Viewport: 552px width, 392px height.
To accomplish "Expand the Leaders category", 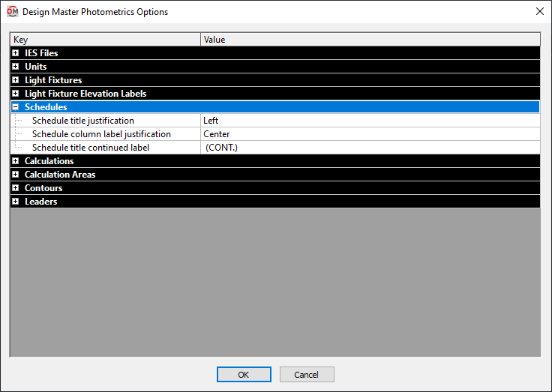I will (x=16, y=202).
